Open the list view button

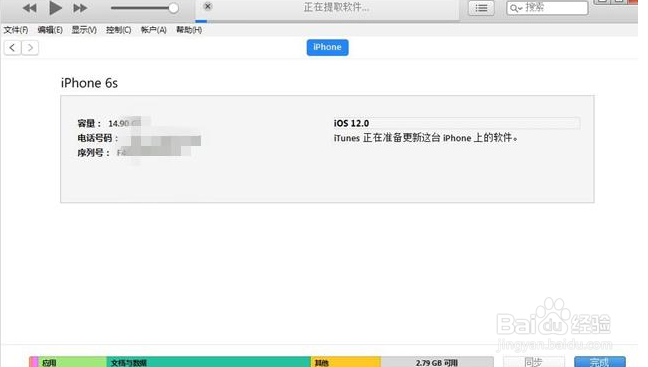tap(481, 8)
